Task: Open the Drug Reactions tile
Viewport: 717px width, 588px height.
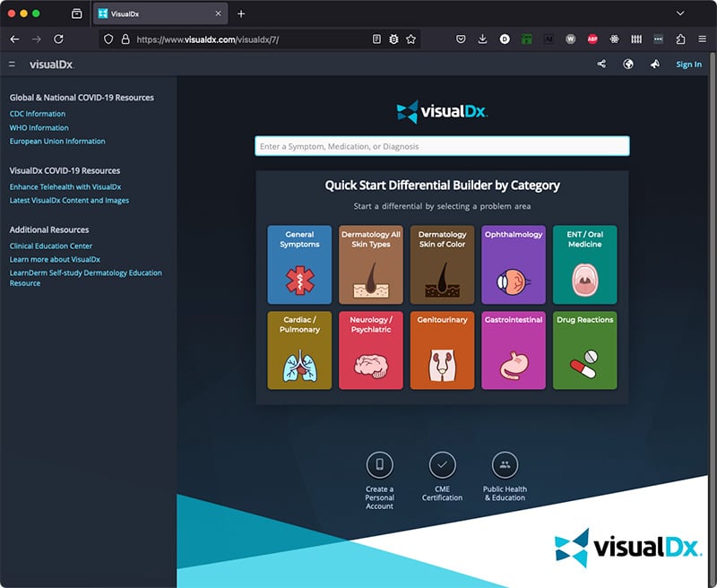Action: click(585, 350)
